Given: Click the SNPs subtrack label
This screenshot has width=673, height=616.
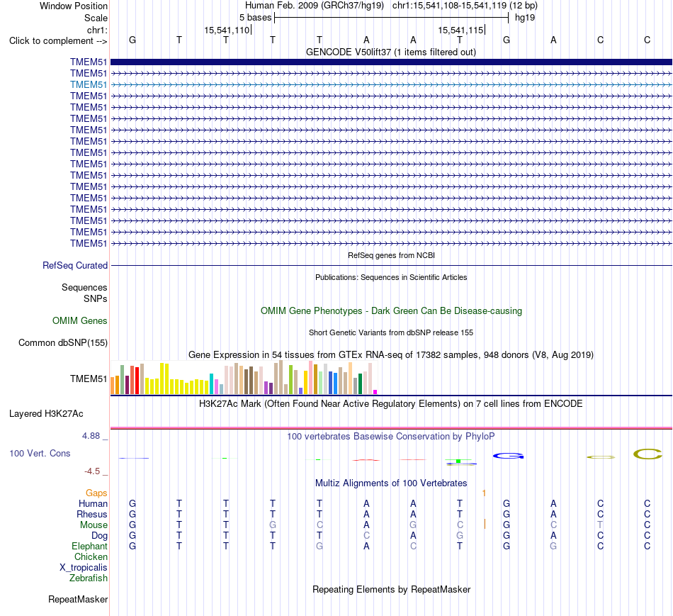Looking at the screenshot, I should [96, 298].
